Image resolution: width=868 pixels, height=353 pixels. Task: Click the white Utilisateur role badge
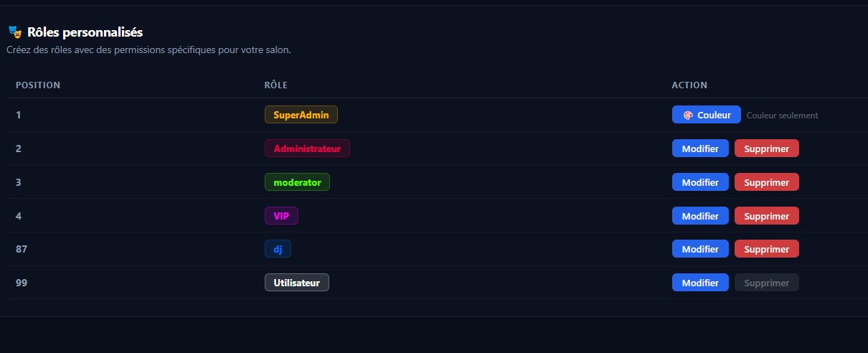coord(297,283)
